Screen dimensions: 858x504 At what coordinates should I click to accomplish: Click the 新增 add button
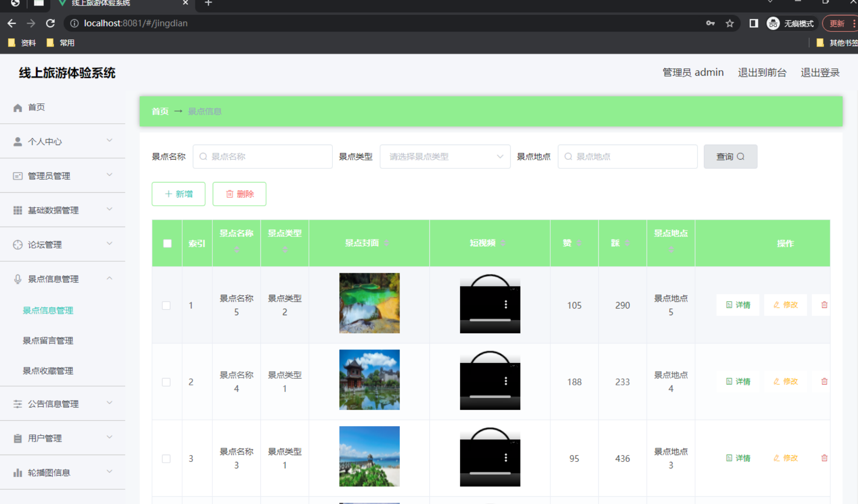pos(178,194)
